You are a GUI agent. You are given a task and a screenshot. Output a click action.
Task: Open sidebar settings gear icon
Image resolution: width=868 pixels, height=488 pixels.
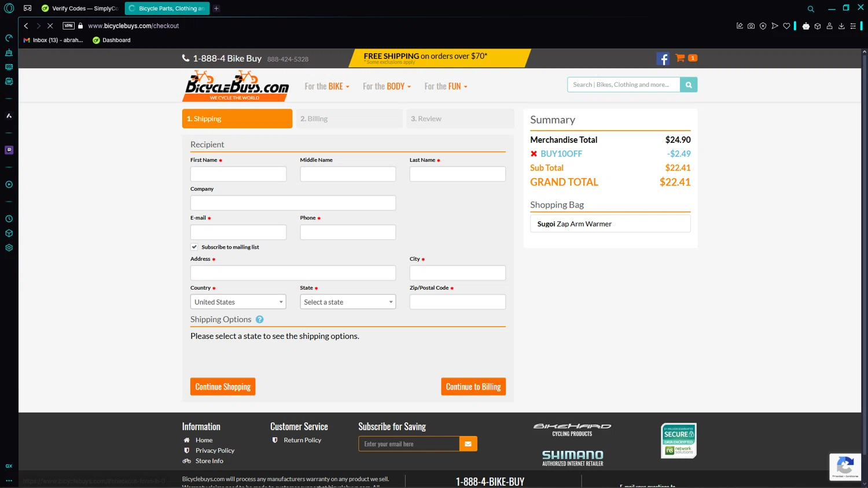pos(9,248)
